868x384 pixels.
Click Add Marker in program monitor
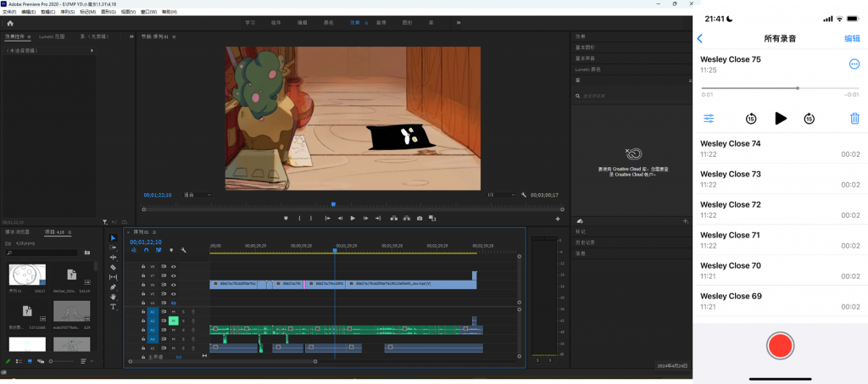[x=287, y=218]
